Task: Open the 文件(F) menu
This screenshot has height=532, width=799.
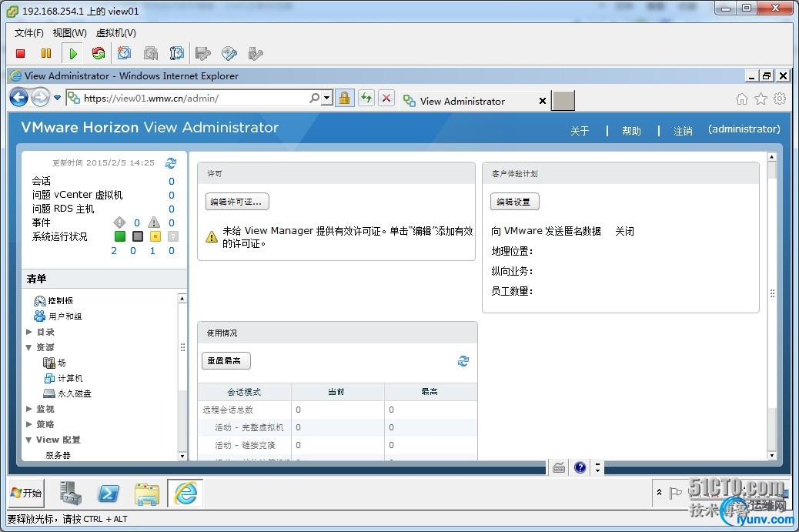Action: point(29,32)
